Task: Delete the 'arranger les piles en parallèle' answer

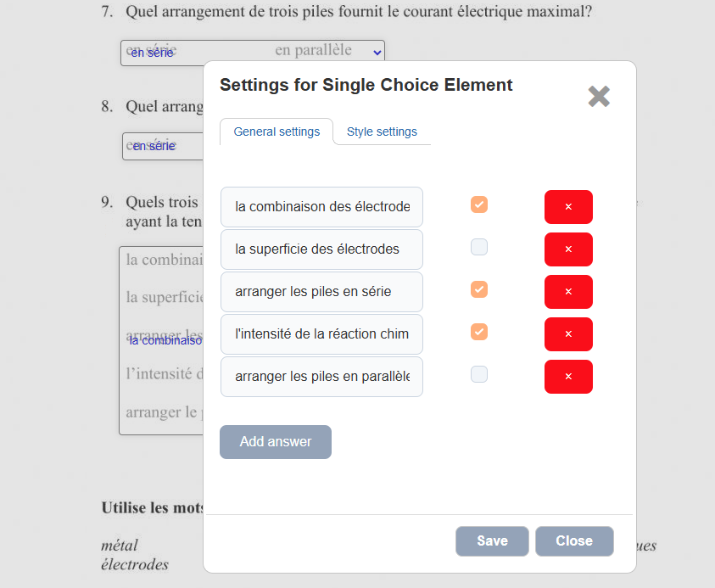Action: [x=568, y=377]
